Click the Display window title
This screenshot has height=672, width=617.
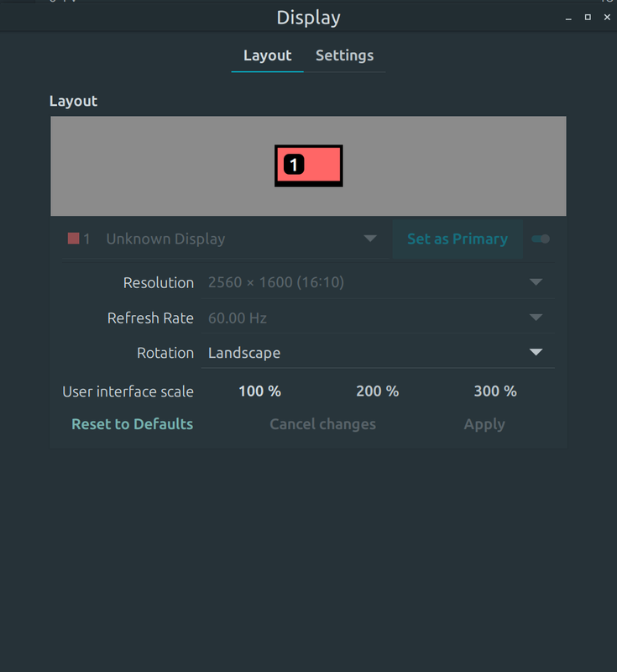pos(308,18)
